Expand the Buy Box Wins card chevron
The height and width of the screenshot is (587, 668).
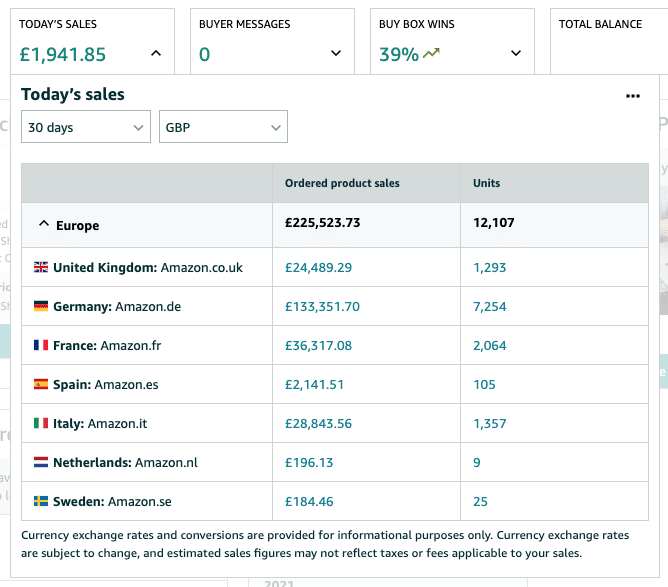point(515,53)
